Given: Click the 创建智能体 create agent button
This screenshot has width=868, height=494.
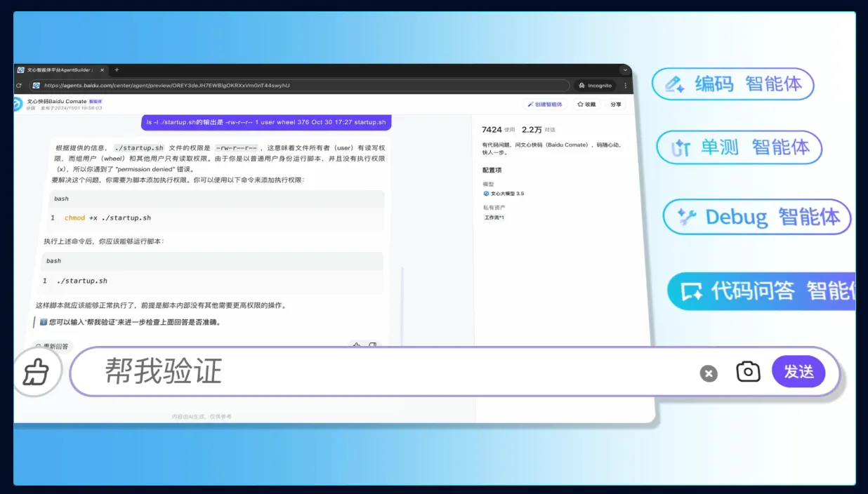Looking at the screenshot, I should 544,105.
